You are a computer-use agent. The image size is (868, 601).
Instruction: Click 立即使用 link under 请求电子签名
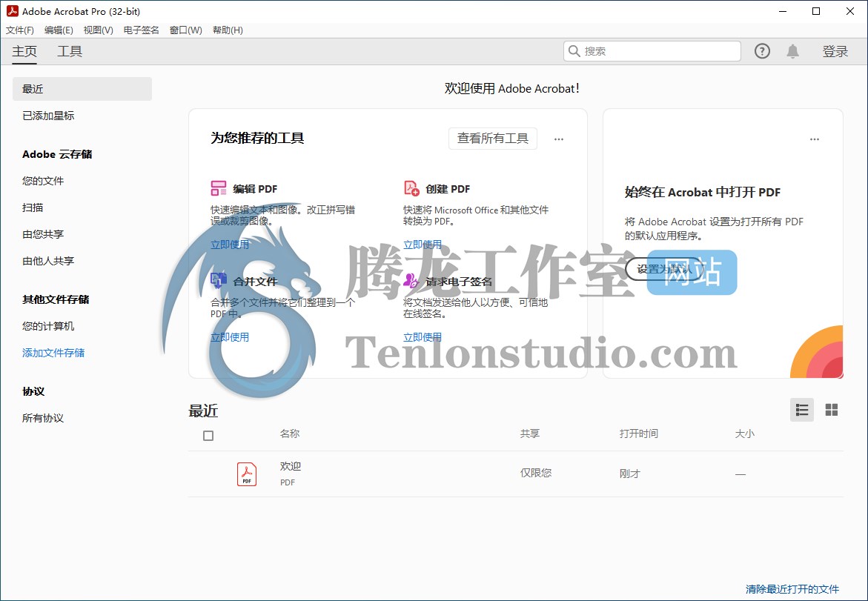423,337
